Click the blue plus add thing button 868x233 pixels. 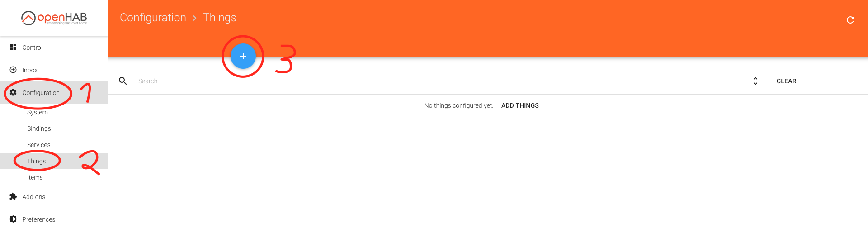(243, 56)
